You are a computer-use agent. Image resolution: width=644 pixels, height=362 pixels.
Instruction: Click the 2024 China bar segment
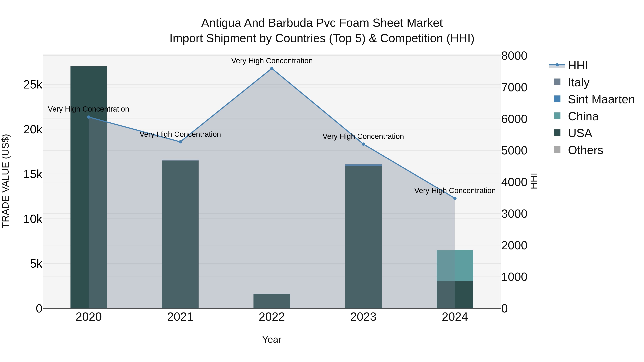point(455,266)
